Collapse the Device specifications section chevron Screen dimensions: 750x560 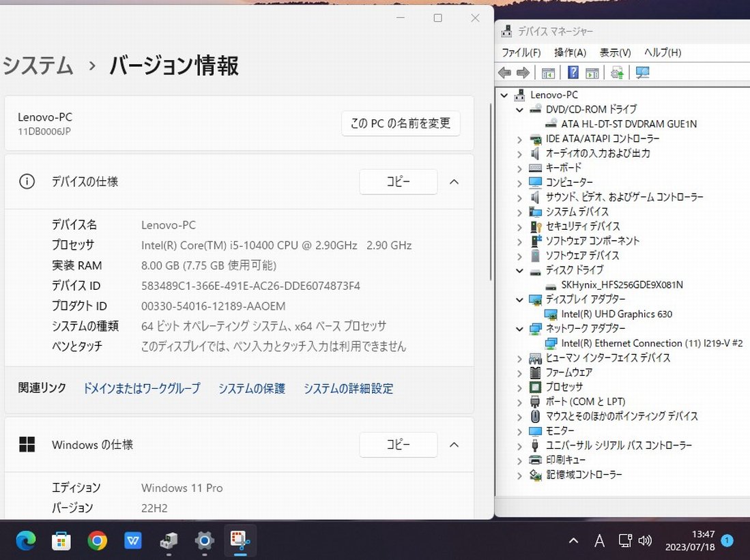454,181
